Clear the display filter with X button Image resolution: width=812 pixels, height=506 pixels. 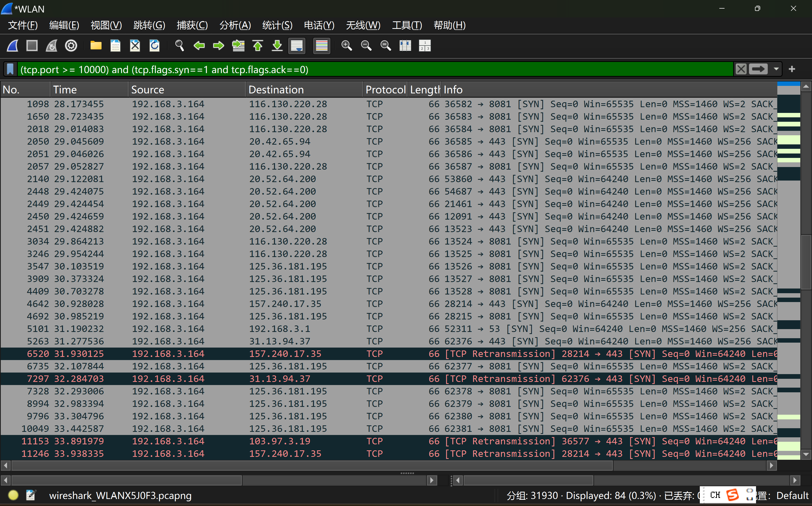(x=741, y=69)
